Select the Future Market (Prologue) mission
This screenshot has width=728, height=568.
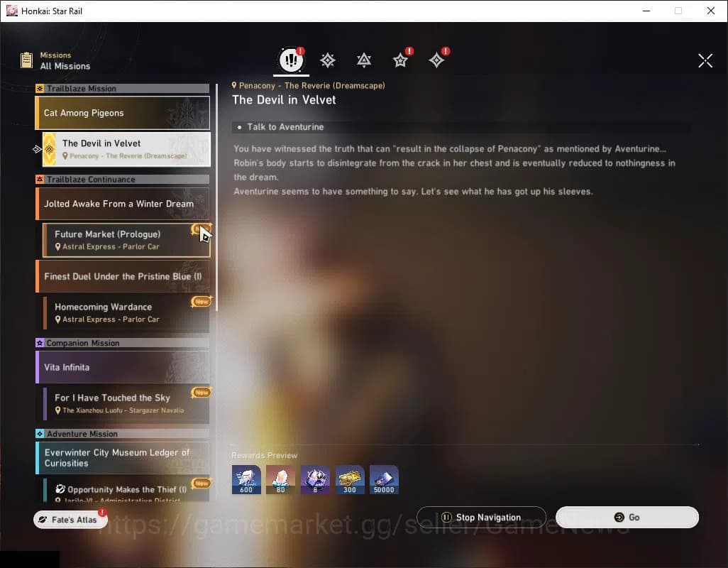(x=126, y=240)
